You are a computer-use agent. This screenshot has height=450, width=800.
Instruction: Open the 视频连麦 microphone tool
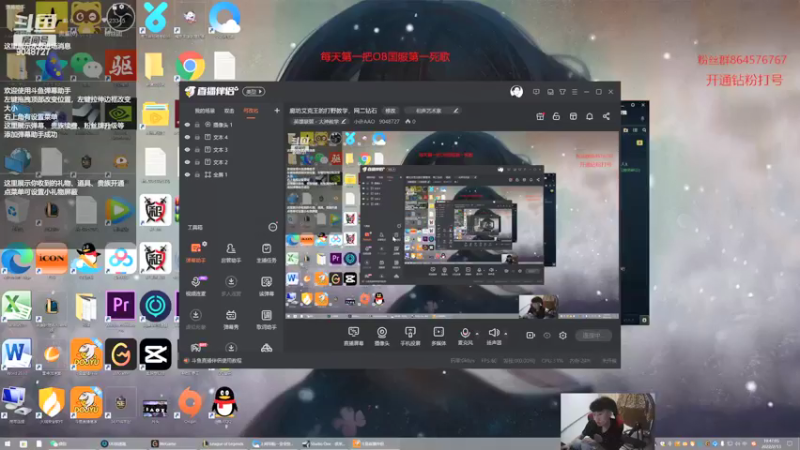195,286
